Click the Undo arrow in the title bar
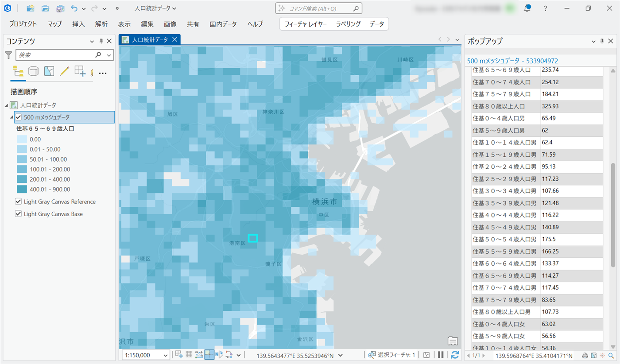 pyautogui.click(x=74, y=8)
